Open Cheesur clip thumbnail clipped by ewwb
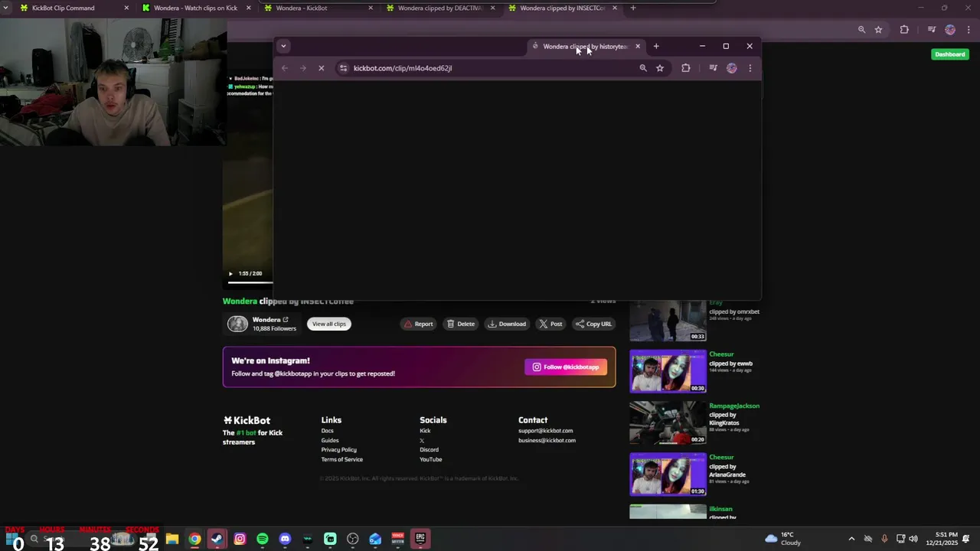Image resolution: width=980 pixels, height=551 pixels. click(x=668, y=371)
